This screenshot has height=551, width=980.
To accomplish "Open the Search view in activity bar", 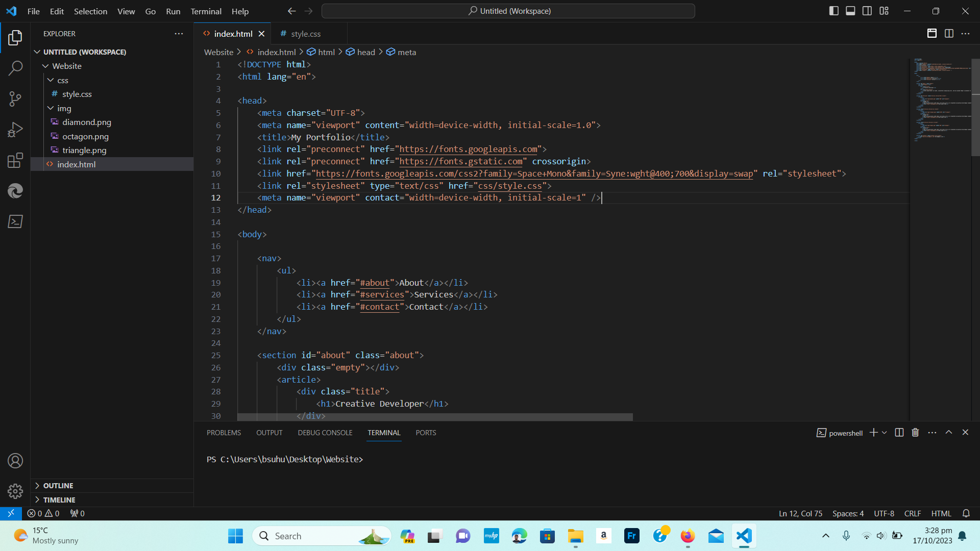I will pyautogui.click(x=15, y=68).
